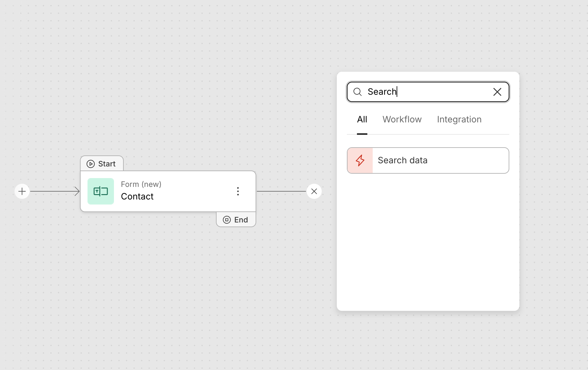This screenshot has height=370, width=588.
Task: Select the Search data result
Action: point(428,160)
